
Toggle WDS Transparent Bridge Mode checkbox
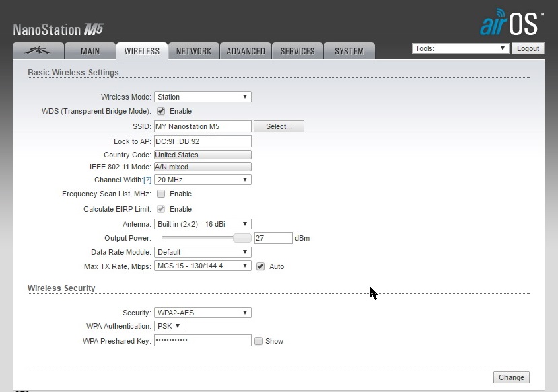pyautogui.click(x=161, y=111)
